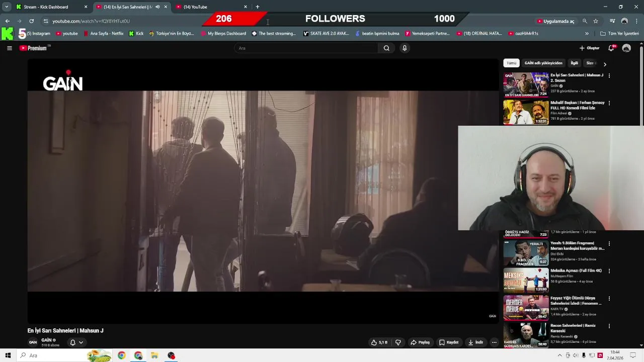Open the Chrome profile avatar
This screenshot has height=362, width=644.
coord(624,21)
